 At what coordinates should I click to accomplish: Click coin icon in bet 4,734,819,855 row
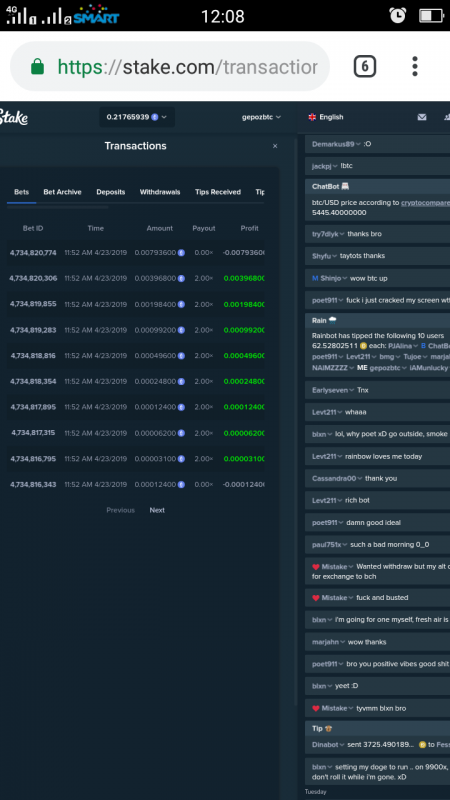pyautogui.click(x=181, y=305)
